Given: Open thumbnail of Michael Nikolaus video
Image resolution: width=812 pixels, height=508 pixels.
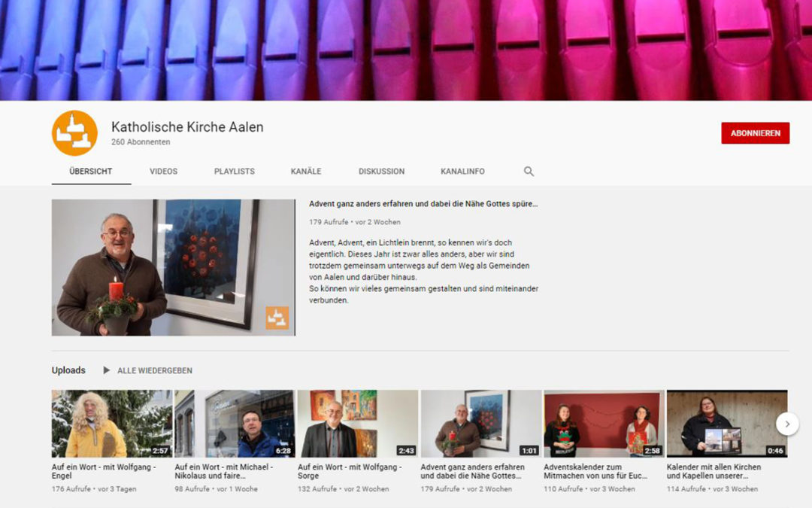Looking at the screenshot, I should click(235, 424).
